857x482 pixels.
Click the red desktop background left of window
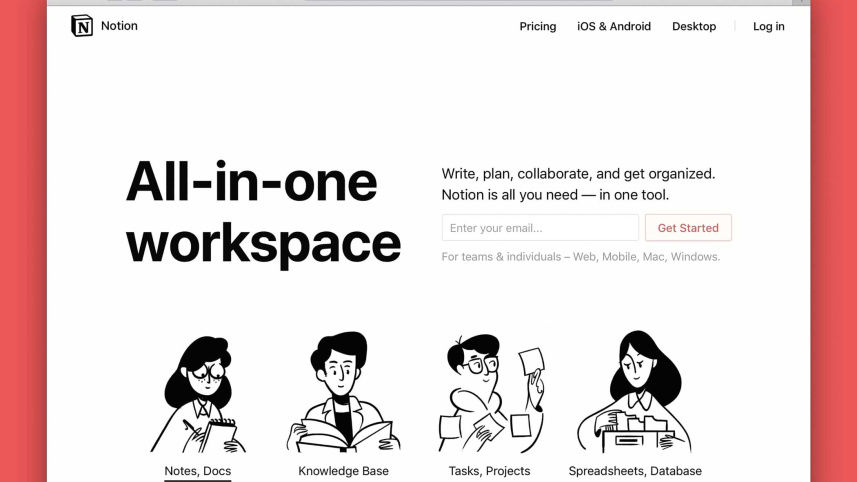[22, 240]
